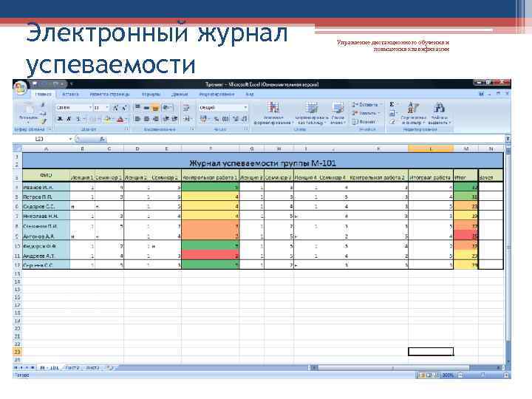Apply fill color bucket icon
The image size is (532, 399).
click(x=108, y=119)
